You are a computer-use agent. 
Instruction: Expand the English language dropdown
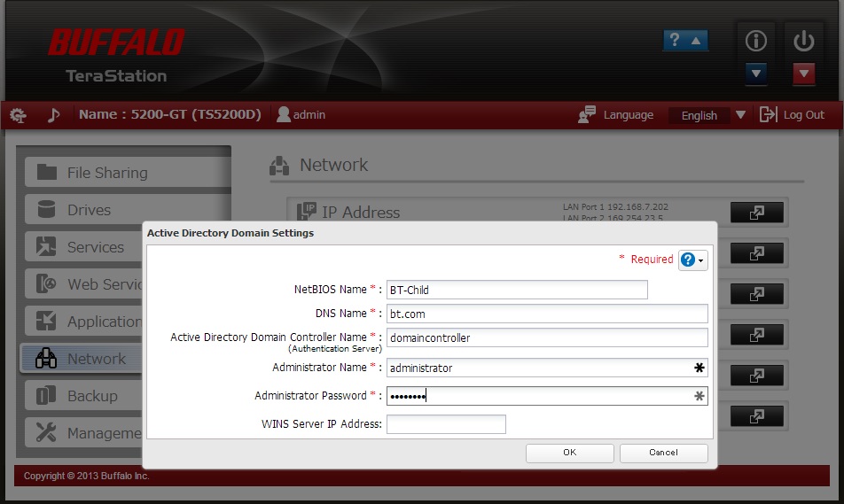click(x=740, y=115)
